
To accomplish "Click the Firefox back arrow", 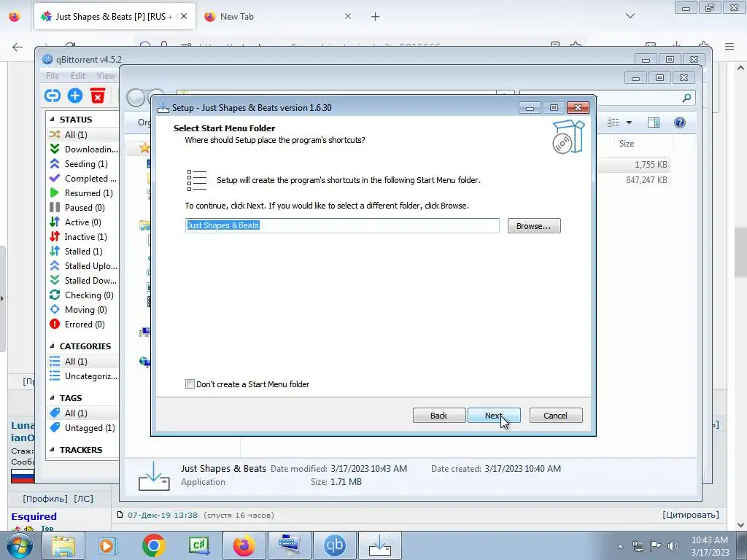I will click(18, 47).
